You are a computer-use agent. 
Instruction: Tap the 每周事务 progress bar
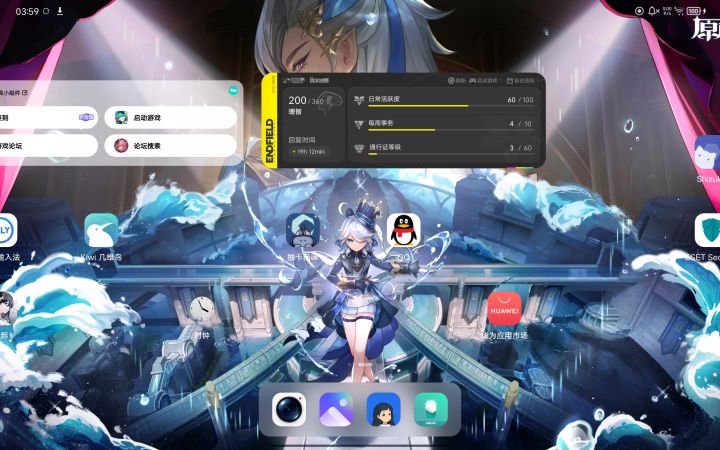451,130
